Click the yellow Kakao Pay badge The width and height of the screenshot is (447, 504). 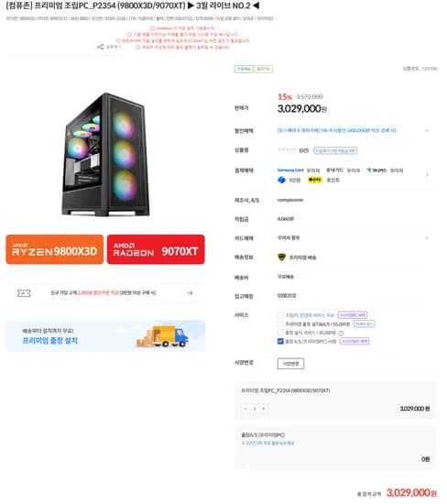[x=315, y=180]
